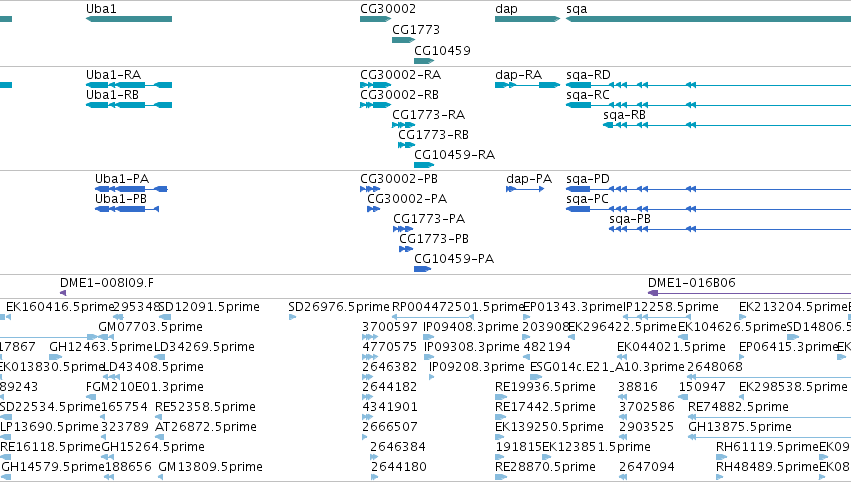Screen dimensions: 851x482
Task: Click EST label EK044021.5prime
Action: [671, 347]
